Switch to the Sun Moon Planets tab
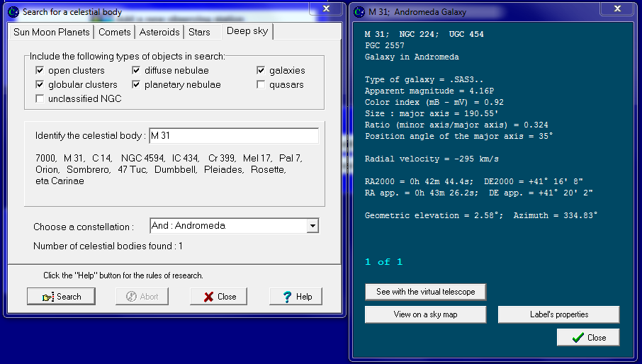The height and width of the screenshot is (364, 642). pyautogui.click(x=52, y=33)
